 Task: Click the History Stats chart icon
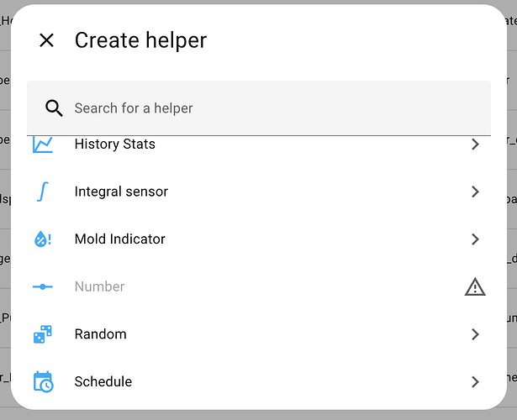coord(43,144)
